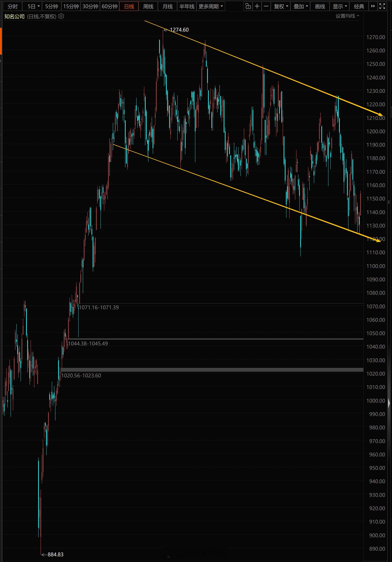This screenshot has width=392, height=562.
Task: Select the 5分钟 timeframe tab
Action: [51, 6]
